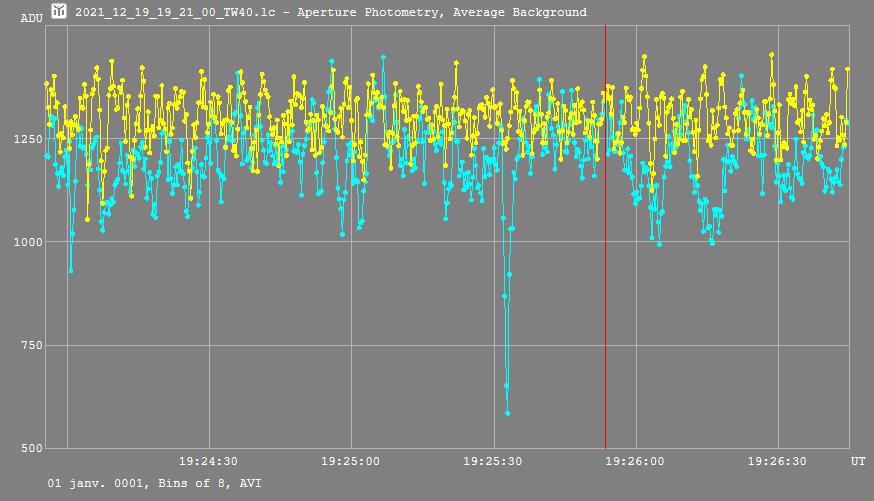Click the 19:25:00 time axis label

click(x=350, y=462)
